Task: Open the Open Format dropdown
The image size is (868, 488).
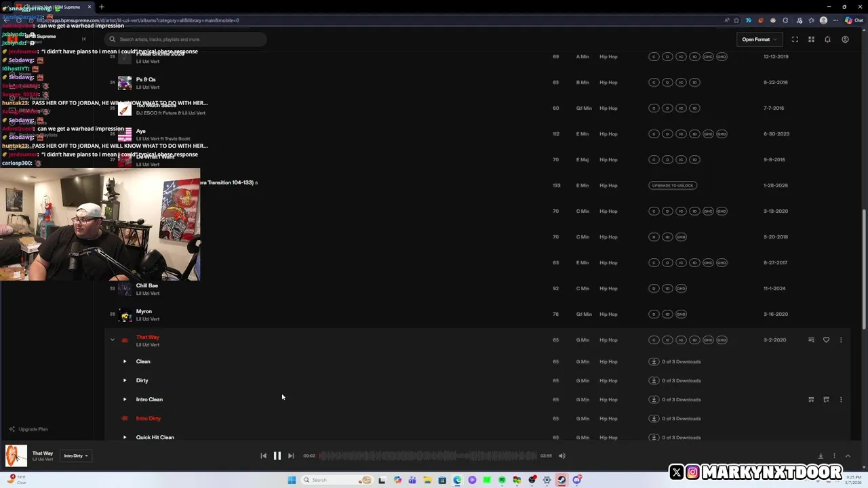Action: coord(759,39)
